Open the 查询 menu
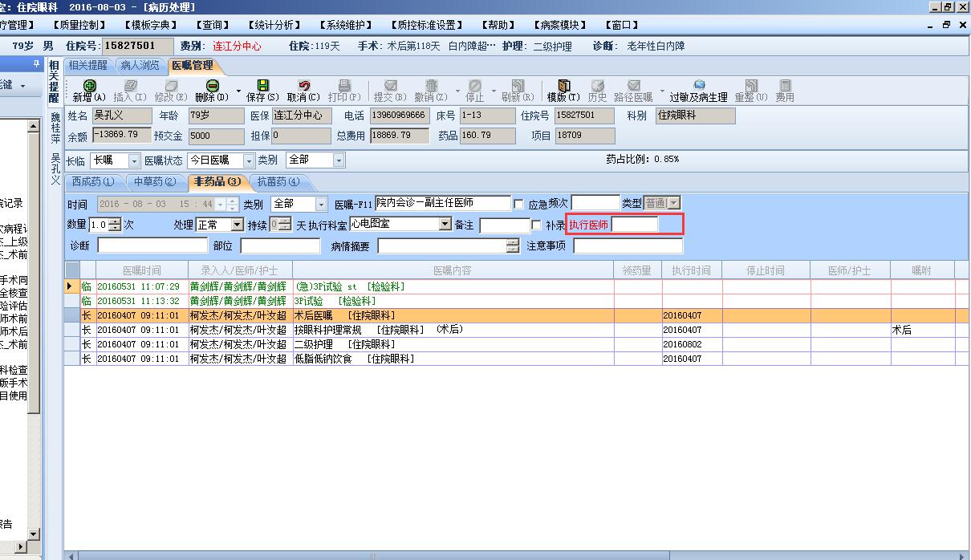This screenshot has height=560, width=971. click(x=212, y=25)
